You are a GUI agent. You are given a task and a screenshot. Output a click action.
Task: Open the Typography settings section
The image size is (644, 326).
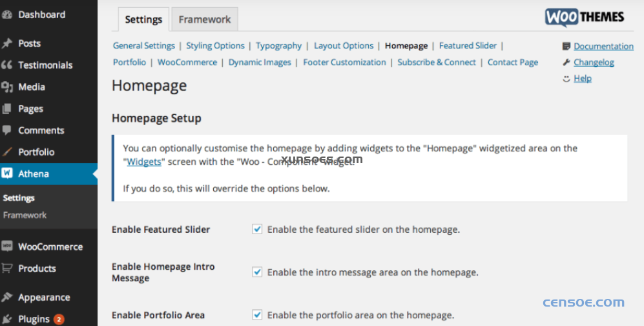pyautogui.click(x=278, y=46)
